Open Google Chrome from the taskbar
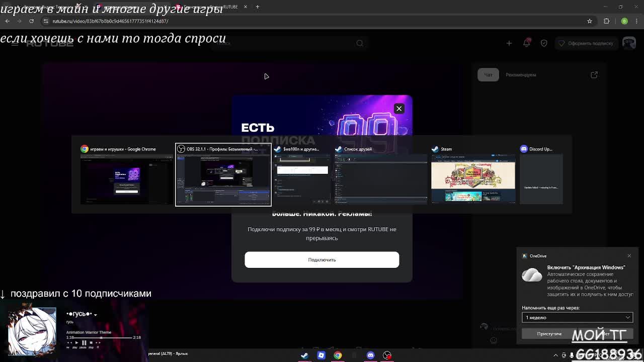This screenshot has width=644, height=362. click(x=338, y=355)
